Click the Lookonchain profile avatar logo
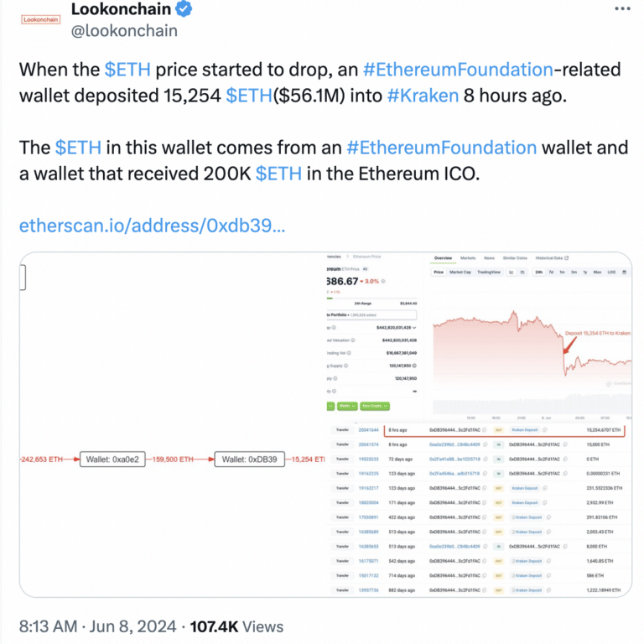The image size is (644, 644). click(x=40, y=19)
